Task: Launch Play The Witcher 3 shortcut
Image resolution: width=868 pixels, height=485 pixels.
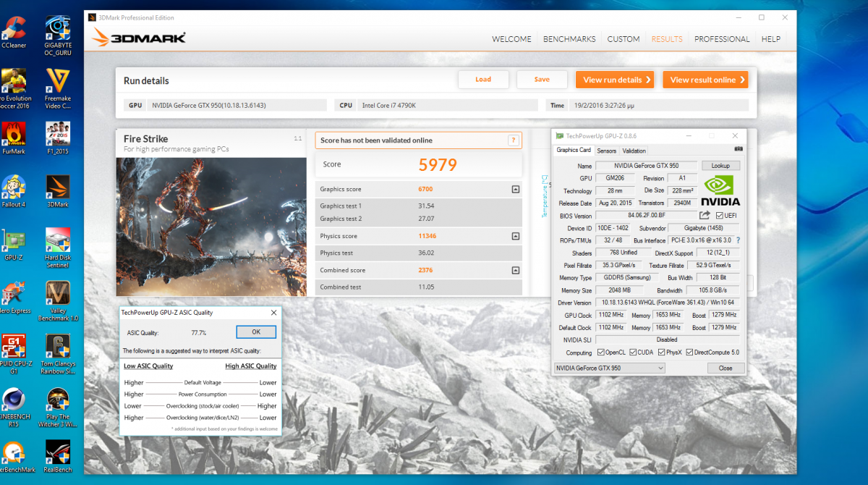Action: [x=58, y=408]
